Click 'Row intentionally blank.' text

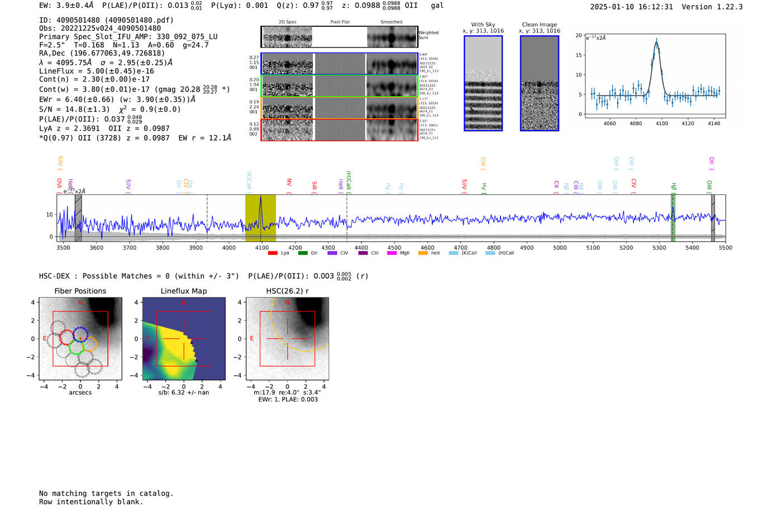click(91, 502)
